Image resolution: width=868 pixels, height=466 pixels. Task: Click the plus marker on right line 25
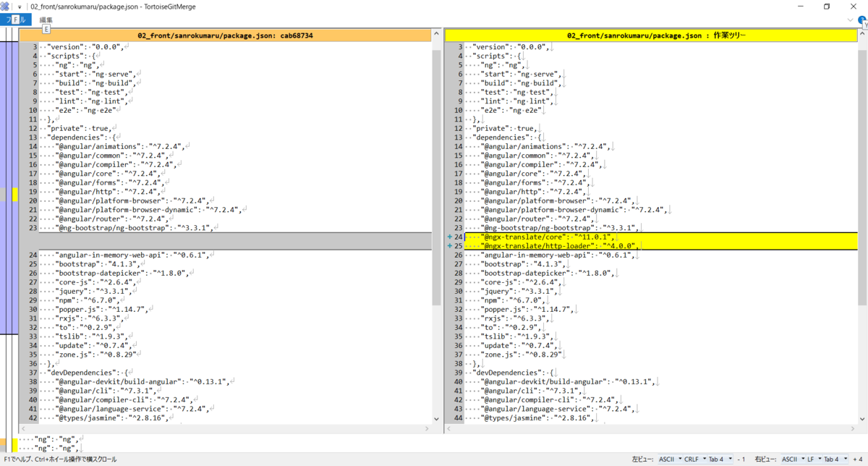pos(450,246)
